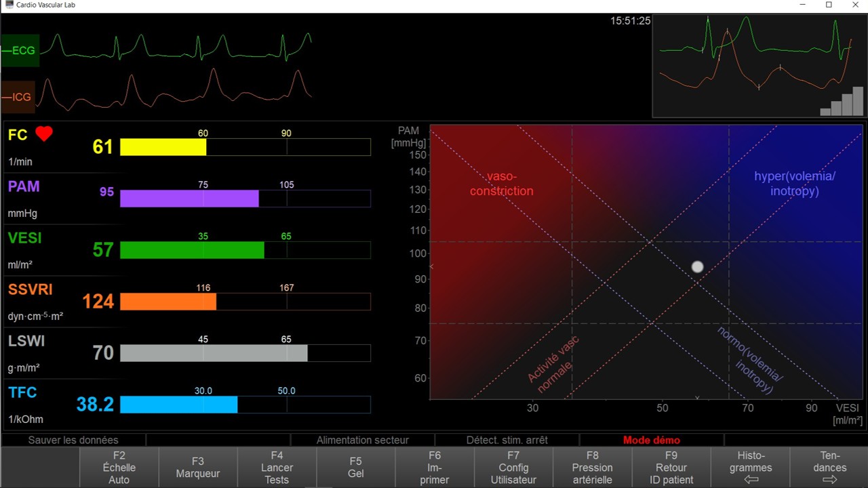Select the green ECG waveform label

click(x=18, y=49)
